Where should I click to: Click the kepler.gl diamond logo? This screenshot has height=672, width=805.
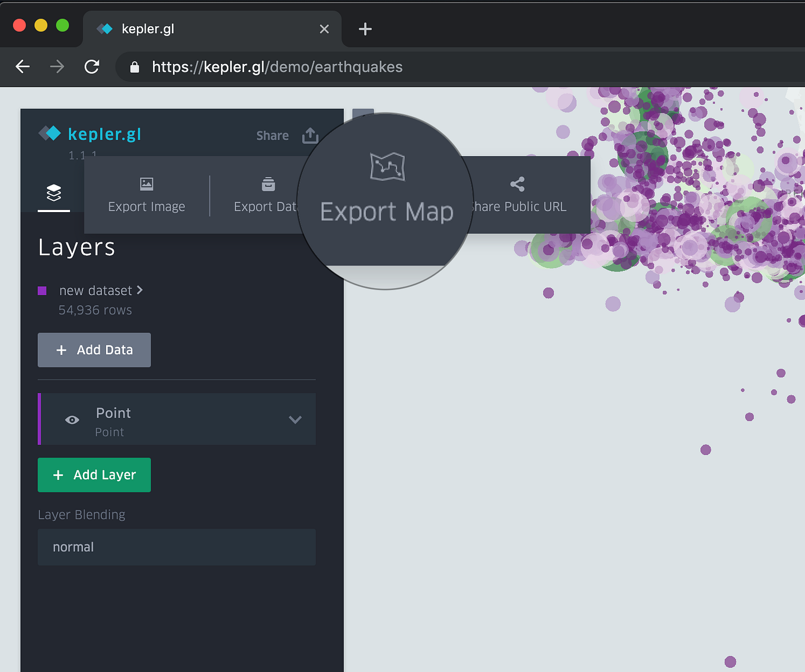(50, 133)
